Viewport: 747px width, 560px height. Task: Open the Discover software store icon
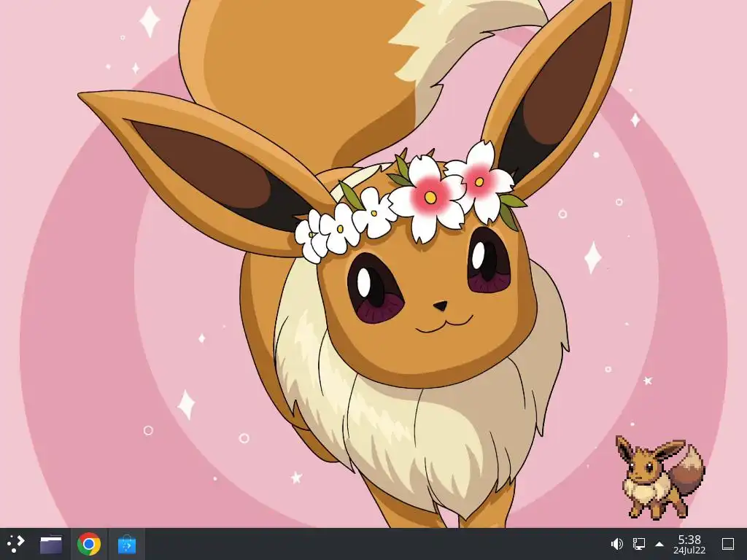(x=127, y=544)
